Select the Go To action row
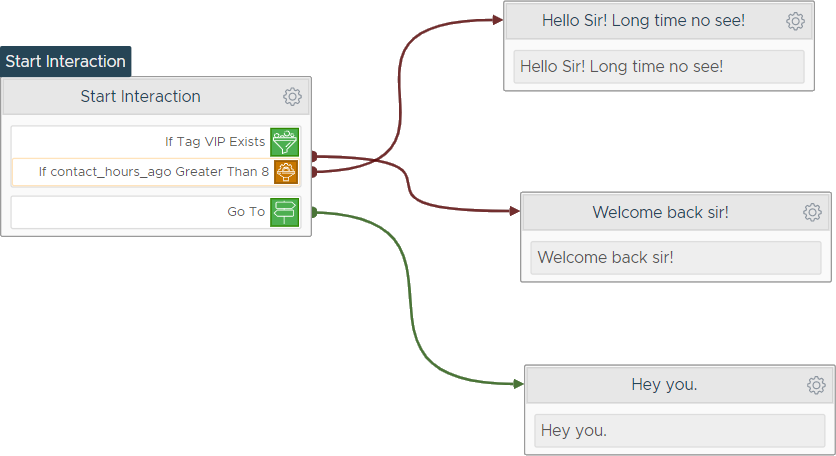The width and height of the screenshot is (836, 456). click(x=156, y=212)
